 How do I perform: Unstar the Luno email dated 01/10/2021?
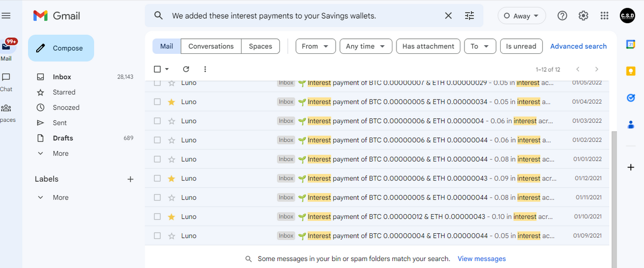click(172, 216)
